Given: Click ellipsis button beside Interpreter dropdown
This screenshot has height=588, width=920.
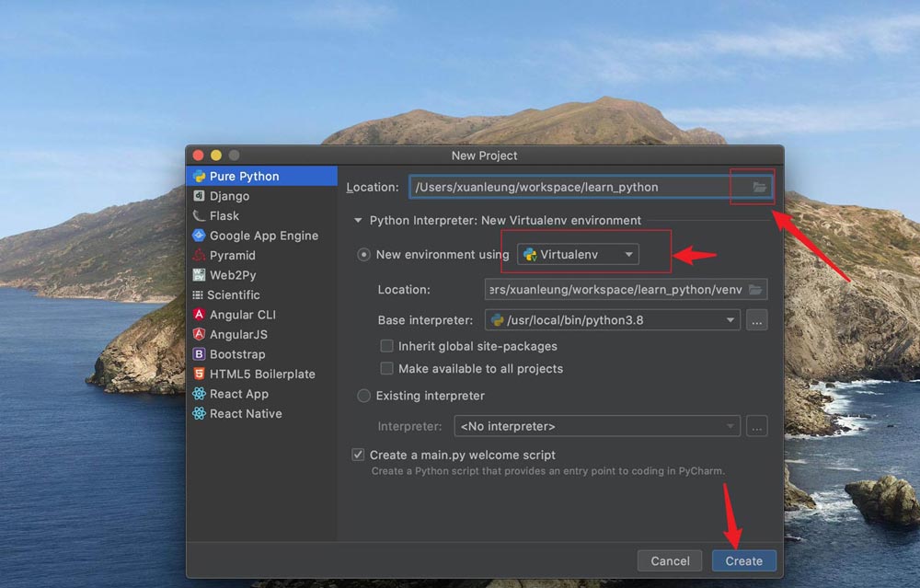Looking at the screenshot, I should point(757,427).
